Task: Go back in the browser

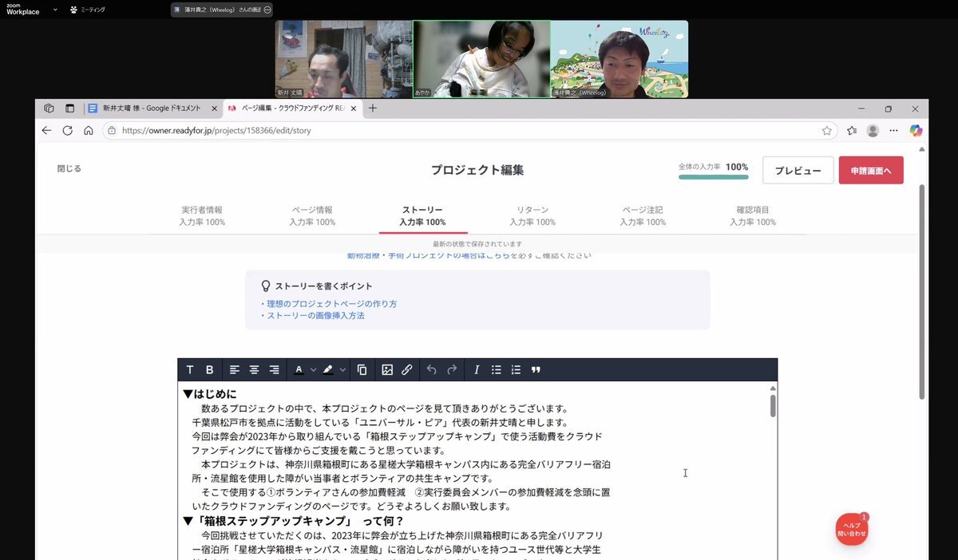Action: 46,130
